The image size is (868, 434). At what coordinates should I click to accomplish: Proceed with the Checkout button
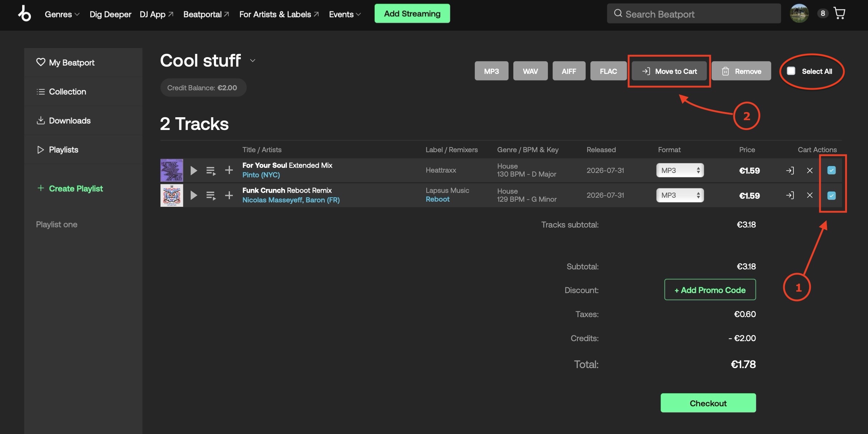click(708, 403)
